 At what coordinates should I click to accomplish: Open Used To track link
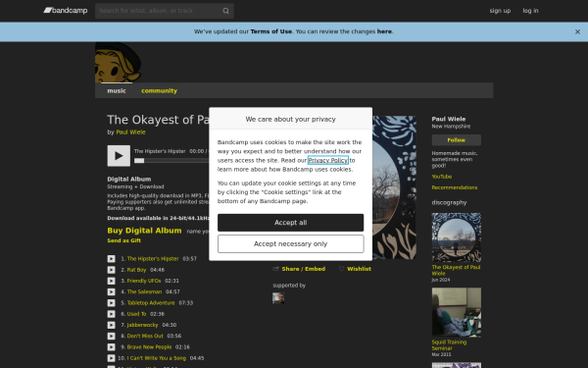tap(136, 314)
